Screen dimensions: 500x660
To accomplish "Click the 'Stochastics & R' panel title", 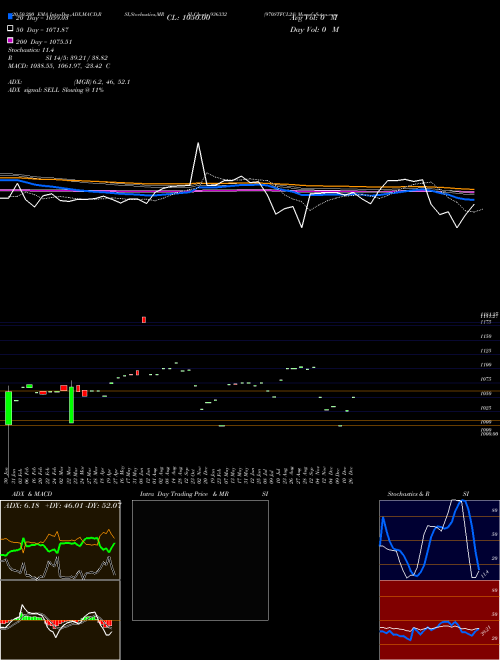I will pos(409,494).
